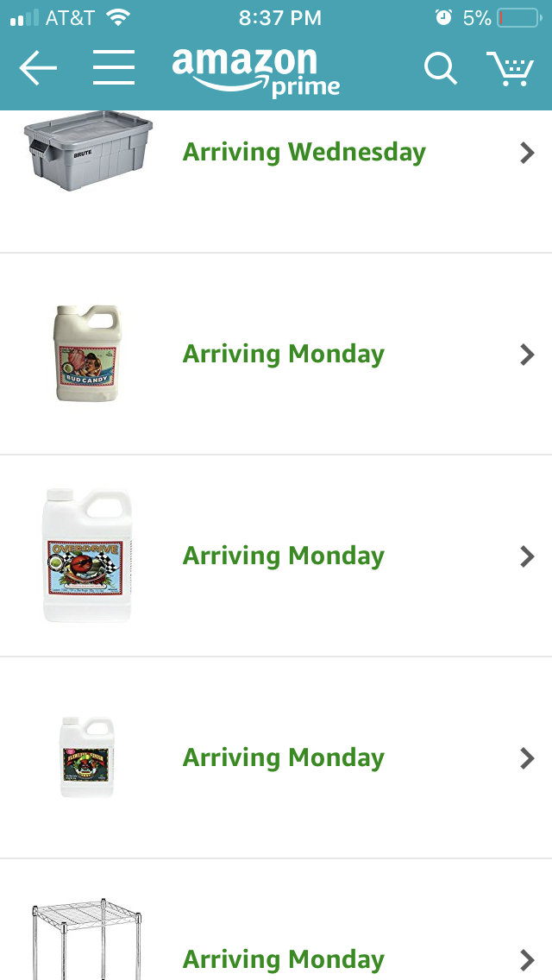Viewport: 552px width, 980px height.
Task: Tap the Wi-Fi status icon
Action: 117,17
